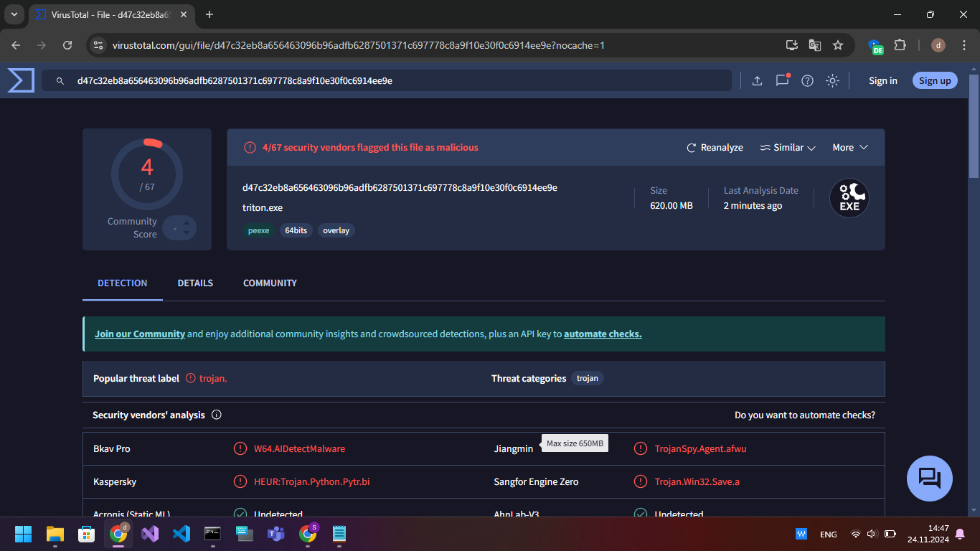Open the terminal from the taskbar

click(212, 534)
